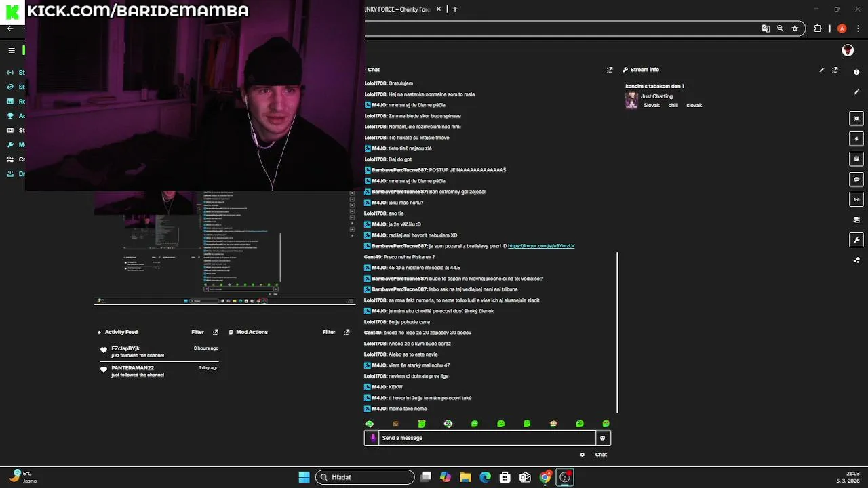This screenshot has height=488, width=868.
Task: Edit Stream Info with pencil icon
Action: point(822,70)
